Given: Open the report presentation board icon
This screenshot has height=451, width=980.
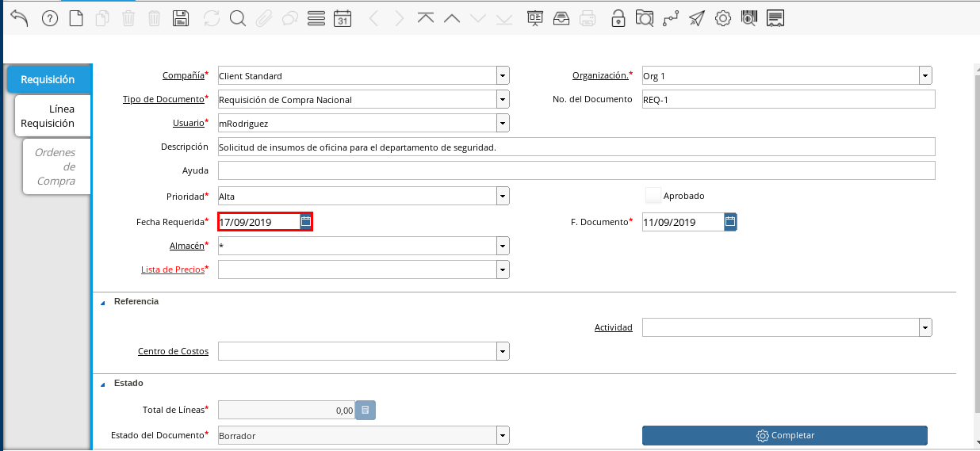Looking at the screenshot, I should click(x=535, y=18).
